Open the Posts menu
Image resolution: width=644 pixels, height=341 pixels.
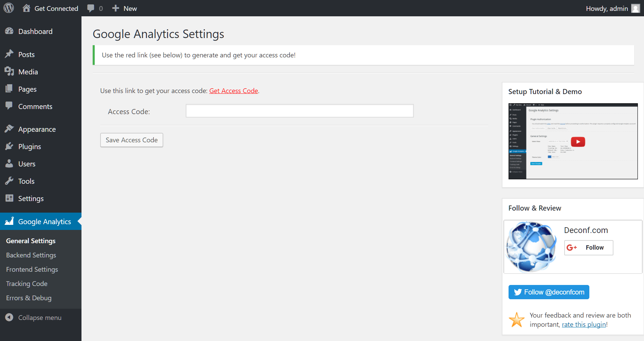point(41,54)
